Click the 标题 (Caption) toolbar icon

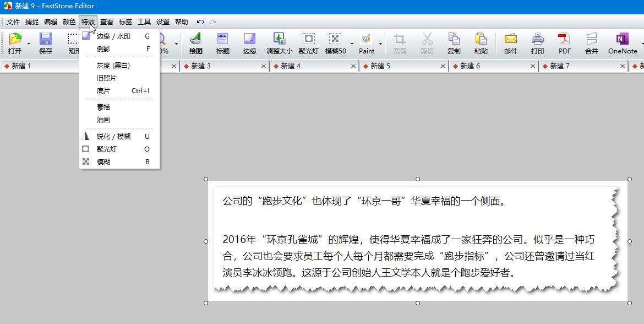click(x=223, y=43)
